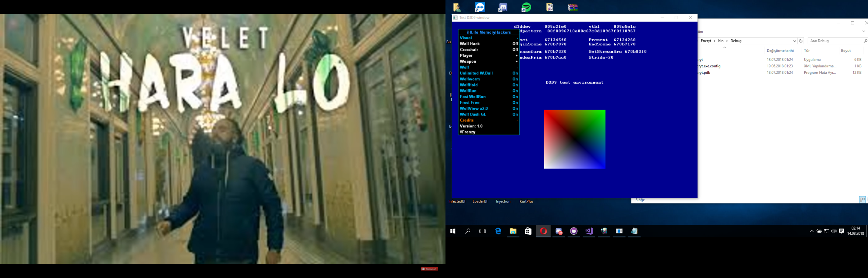
Task: Select Encryt in Explorer breadcrumb
Action: pos(706,41)
